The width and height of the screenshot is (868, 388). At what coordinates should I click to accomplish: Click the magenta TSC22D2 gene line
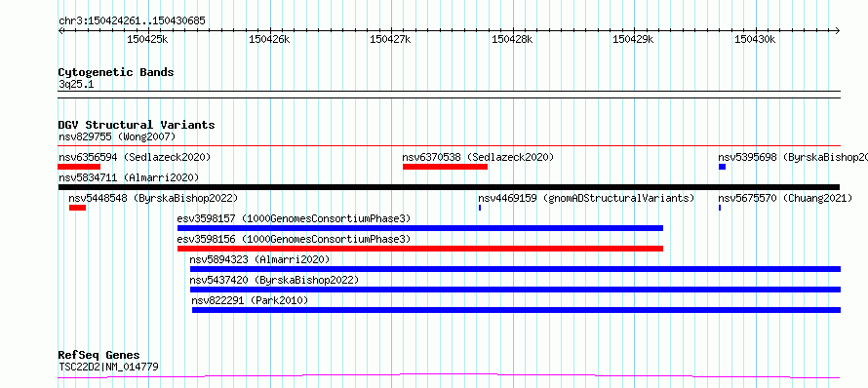pyautogui.click(x=449, y=376)
